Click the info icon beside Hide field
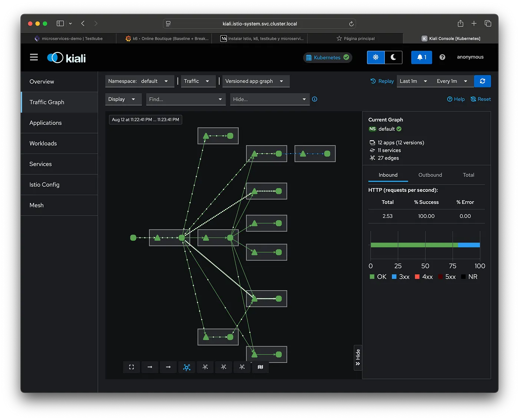 tap(314, 99)
